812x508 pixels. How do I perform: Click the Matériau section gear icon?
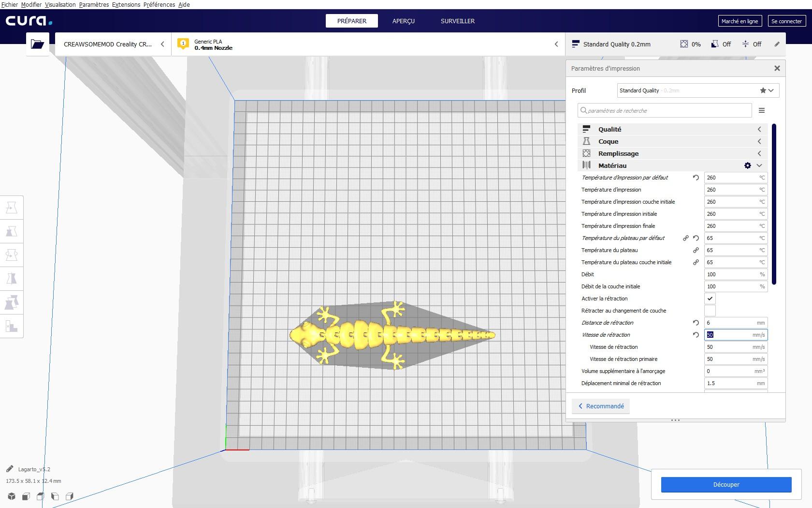pos(748,165)
